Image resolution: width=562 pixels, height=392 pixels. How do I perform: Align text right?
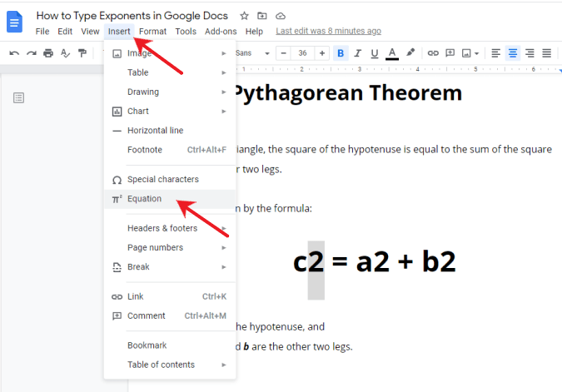coord(530,53)
